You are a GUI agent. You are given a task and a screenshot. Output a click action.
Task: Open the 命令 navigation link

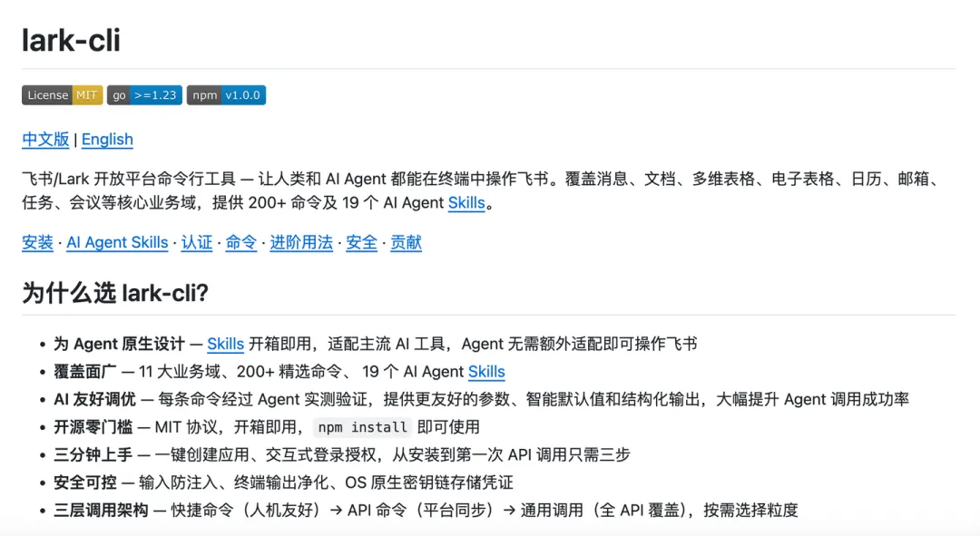(x=241, y=242)
